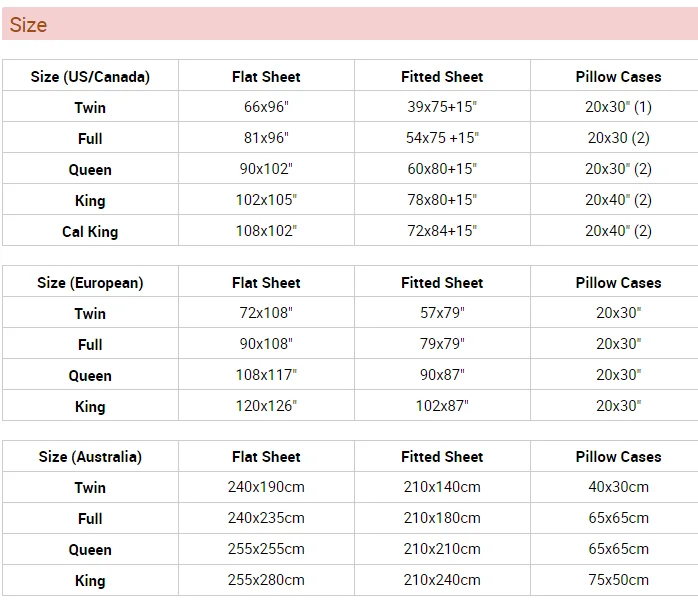Image resolution: width=698 pixels, height=609 pixels.
Task: Select the 40x30cm pillow cases cell
Action: (x=618, y=487)
